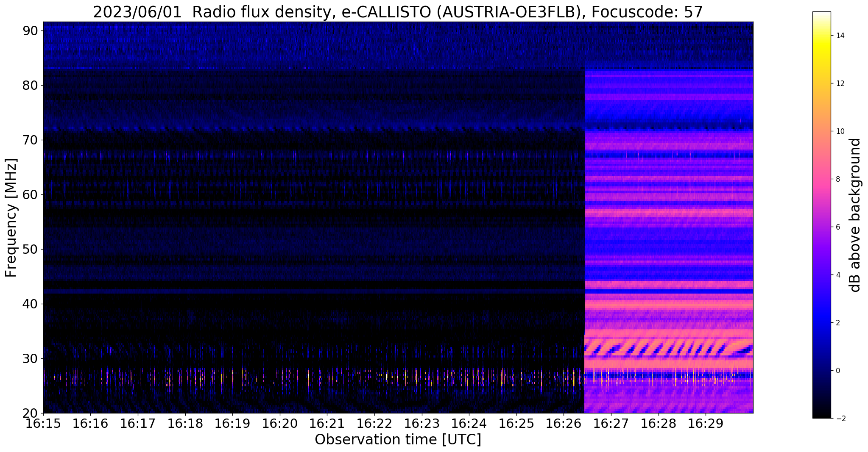This screenshot has width=868, height=452.
Task: Click the 16:28 time tick label
Action: click(659, 423)
